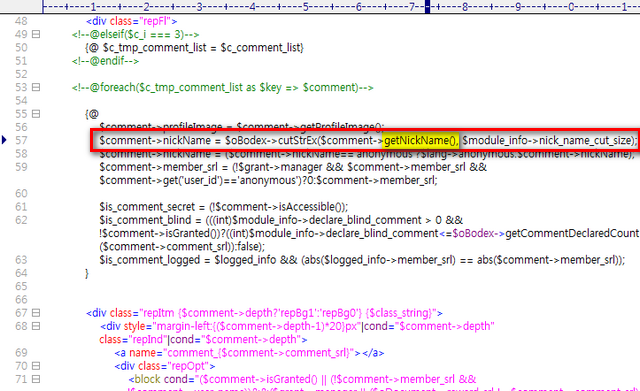Click the current-line arrow marker beside line 57
Viewport: 640px width, 391px height.
pyautogui.click(x=4, y=140)
